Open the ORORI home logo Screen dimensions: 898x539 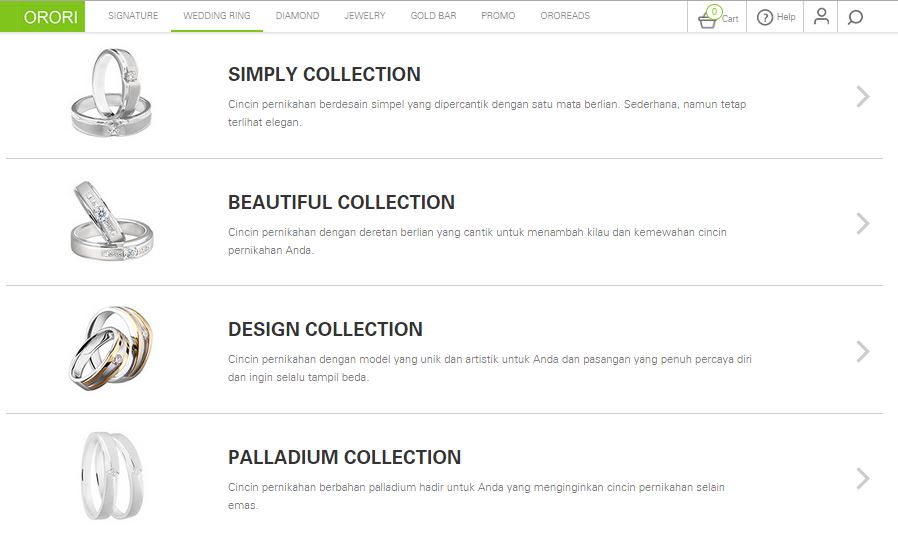(42, 16)
